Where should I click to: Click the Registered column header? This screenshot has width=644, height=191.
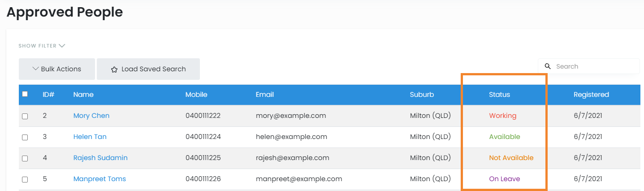pos(591,95)
